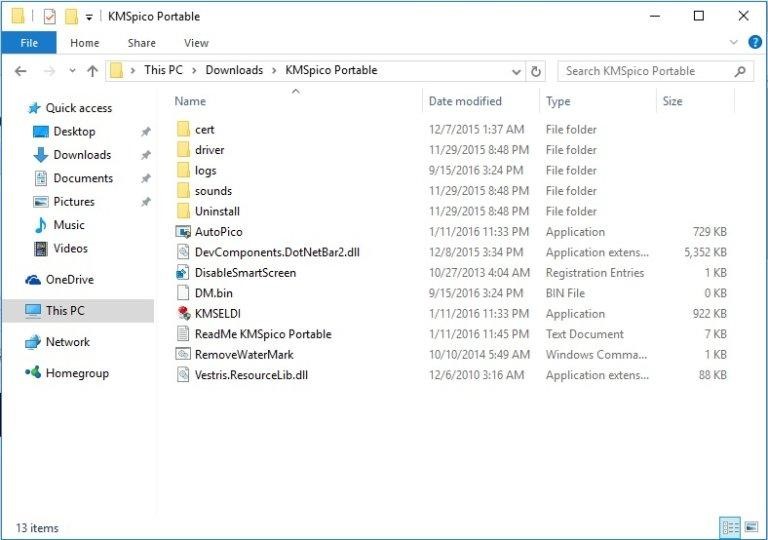
Task: Open the Customize Quick Access Toolbar dropdown
Action: (x=89, y=17)
